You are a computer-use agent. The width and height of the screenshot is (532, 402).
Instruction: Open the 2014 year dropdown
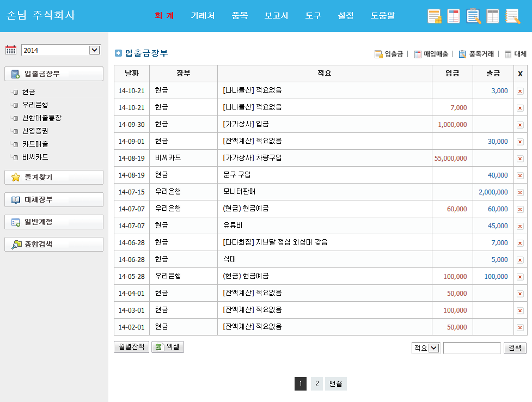coord(94,50)
